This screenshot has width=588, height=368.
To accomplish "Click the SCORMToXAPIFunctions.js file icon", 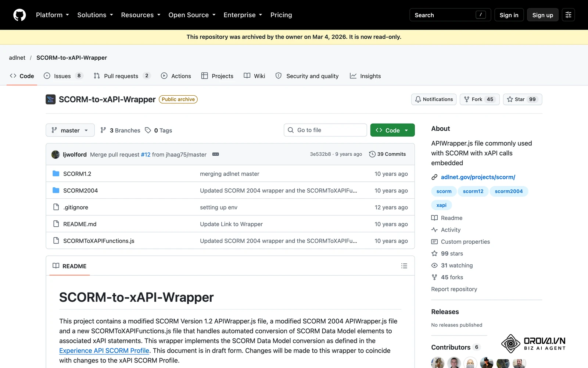I will click(56, 241).
